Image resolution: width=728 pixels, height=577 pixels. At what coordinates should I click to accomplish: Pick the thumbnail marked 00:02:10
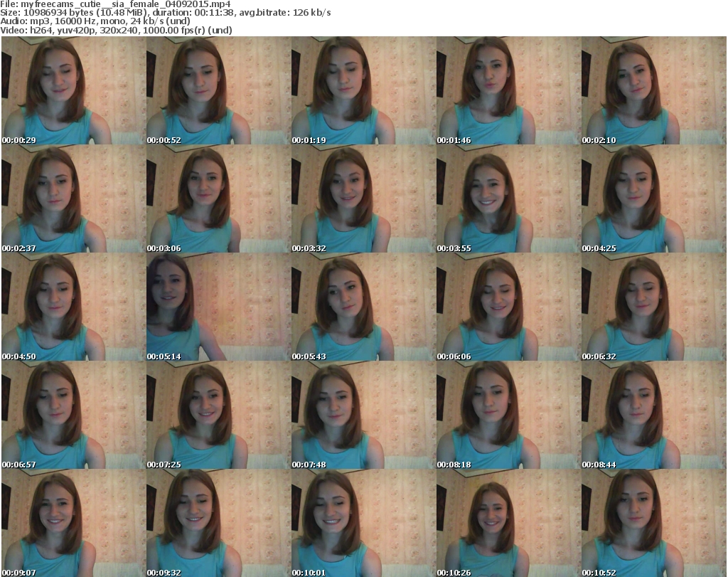[654, 90]
